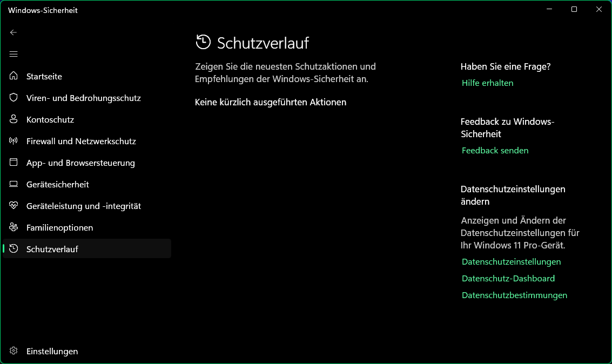Toggle the hamburger navigation menu

[x=14, y=54]
